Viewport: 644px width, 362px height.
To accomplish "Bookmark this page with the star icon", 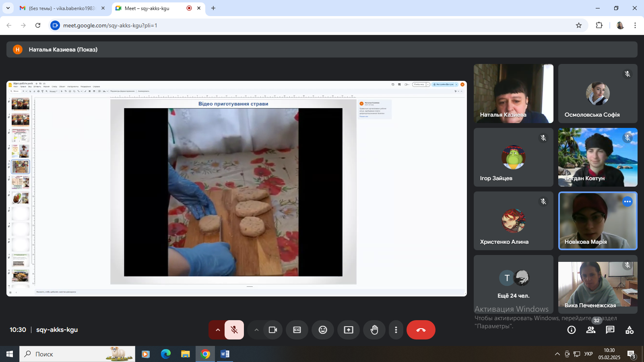I will click(579, 25).
